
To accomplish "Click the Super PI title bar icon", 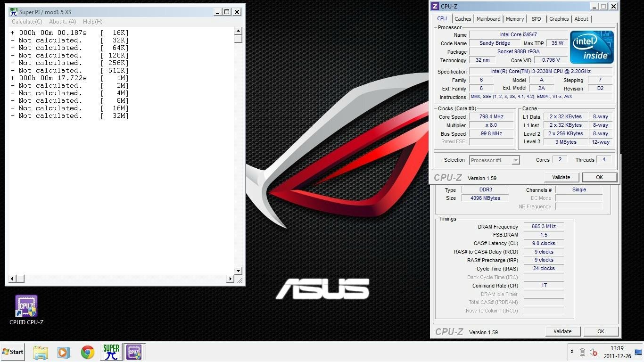I will (13, 12).
